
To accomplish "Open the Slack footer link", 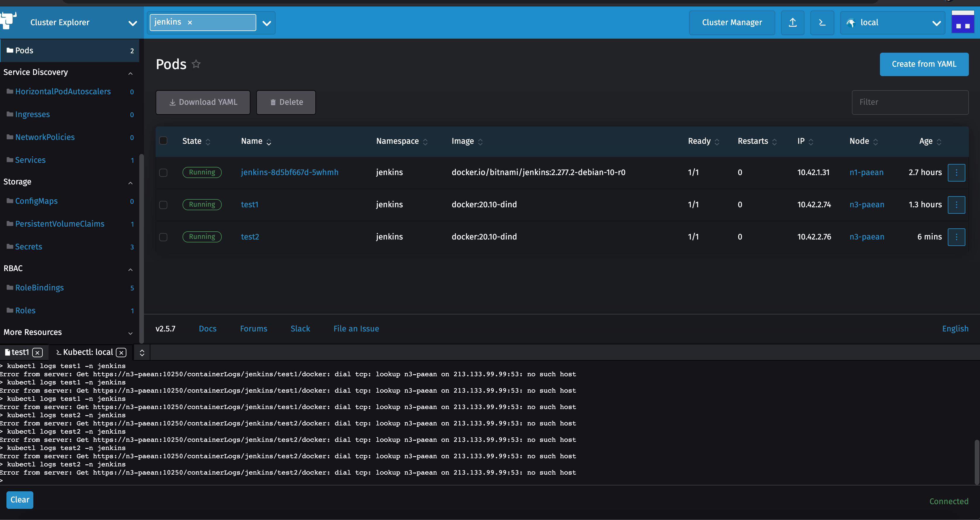I will 300,329.
